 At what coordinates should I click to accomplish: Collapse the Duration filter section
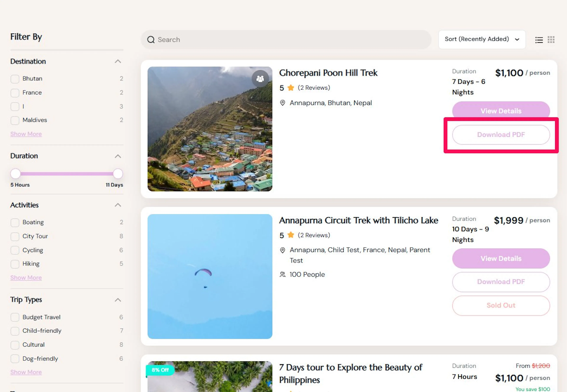coord(118,156)
